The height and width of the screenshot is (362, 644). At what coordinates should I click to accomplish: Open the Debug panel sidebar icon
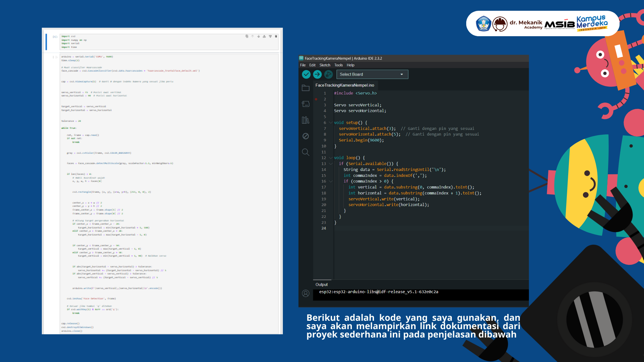tap(306, 136)
